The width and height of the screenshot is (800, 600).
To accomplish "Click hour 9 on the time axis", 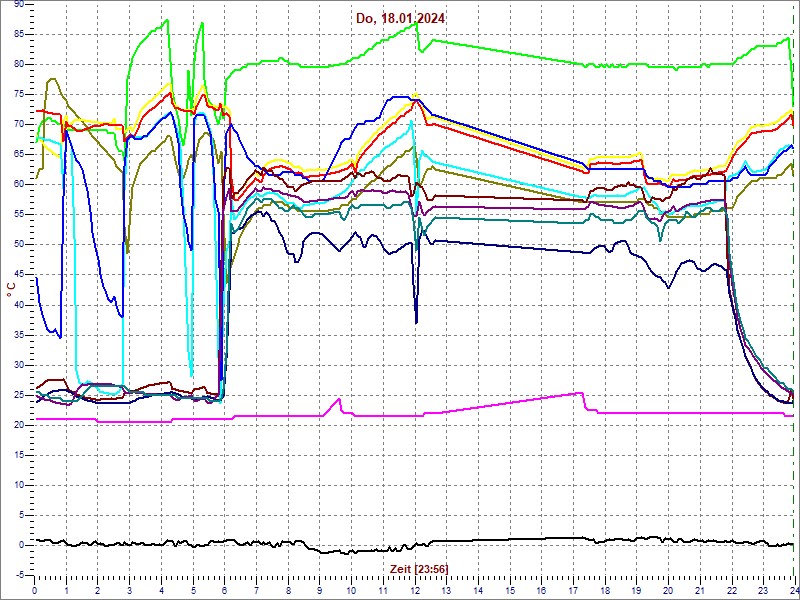I will 320,590.
